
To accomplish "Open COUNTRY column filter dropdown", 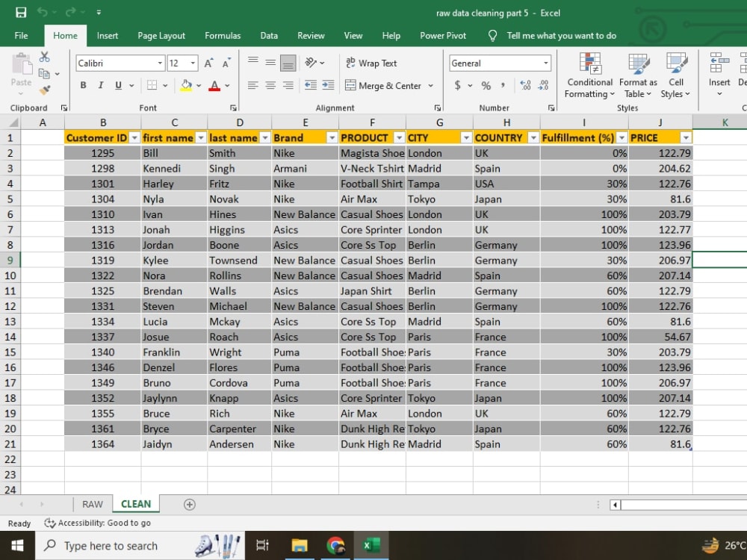I will tap(533, 137).
